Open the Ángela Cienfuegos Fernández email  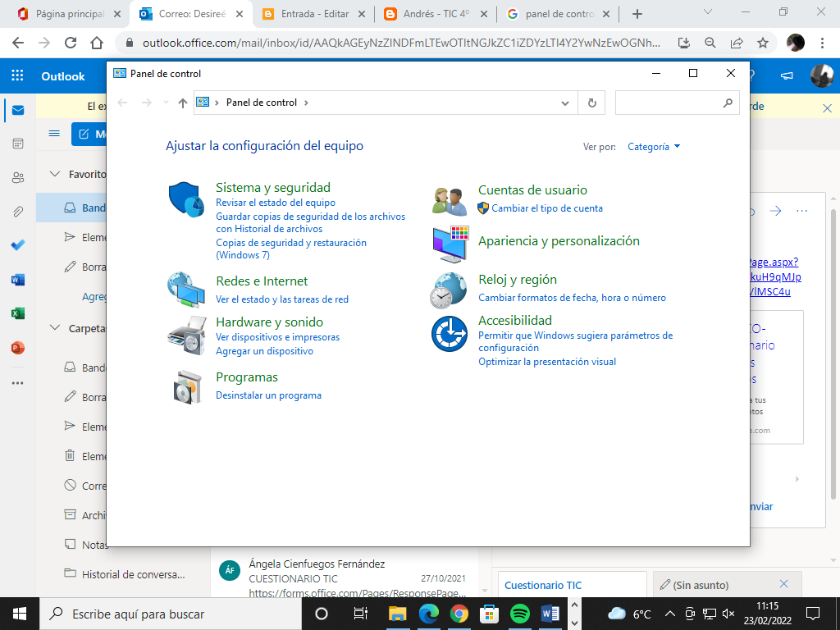click(x=343, y=577)
